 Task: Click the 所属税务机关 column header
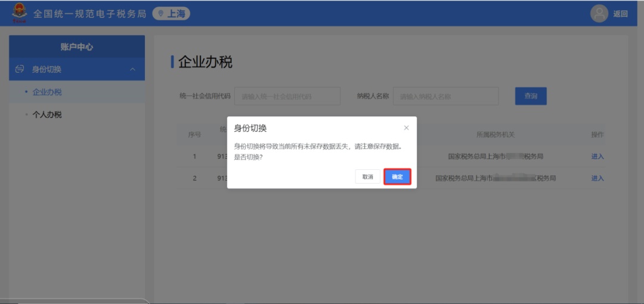click(x=496, y=135)
